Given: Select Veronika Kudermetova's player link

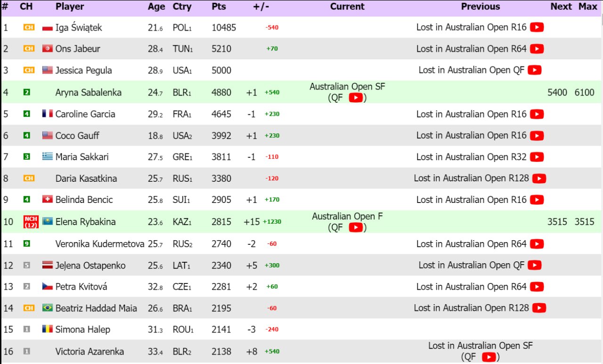Looking at the screenshot, I should pyautogui.click(x=99, y=244).
